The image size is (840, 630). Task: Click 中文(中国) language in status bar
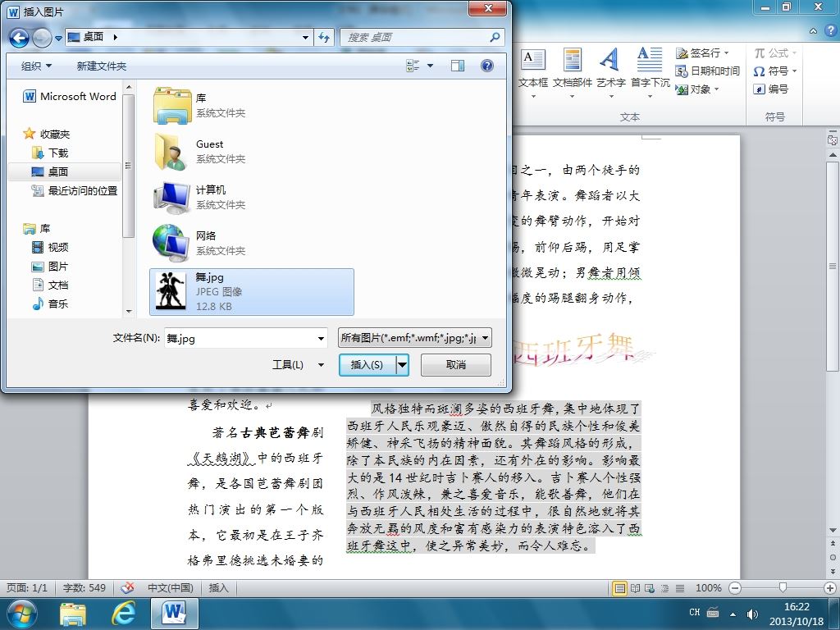pos(171,587)
